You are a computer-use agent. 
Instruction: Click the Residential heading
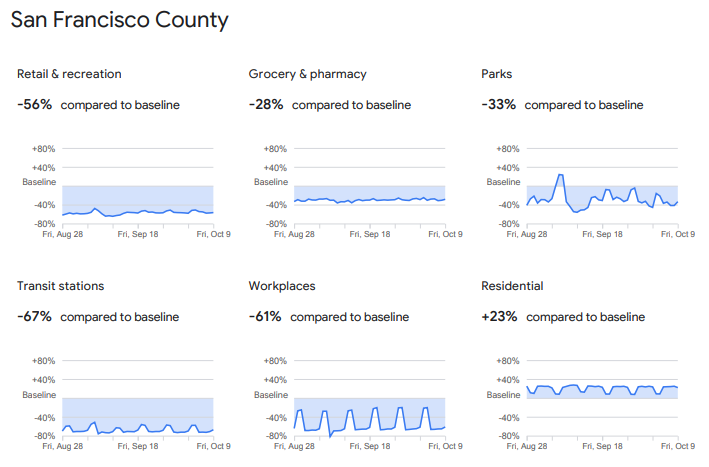point(512,286)
